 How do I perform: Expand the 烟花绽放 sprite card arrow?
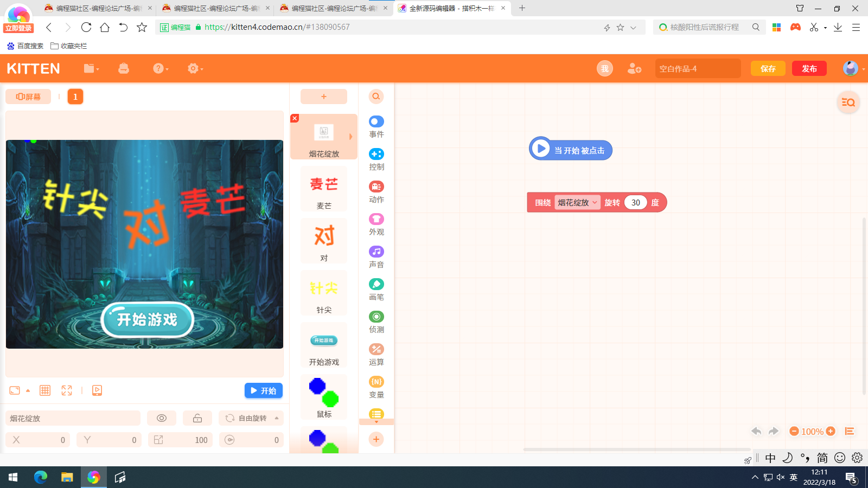[x=350, y=137]
